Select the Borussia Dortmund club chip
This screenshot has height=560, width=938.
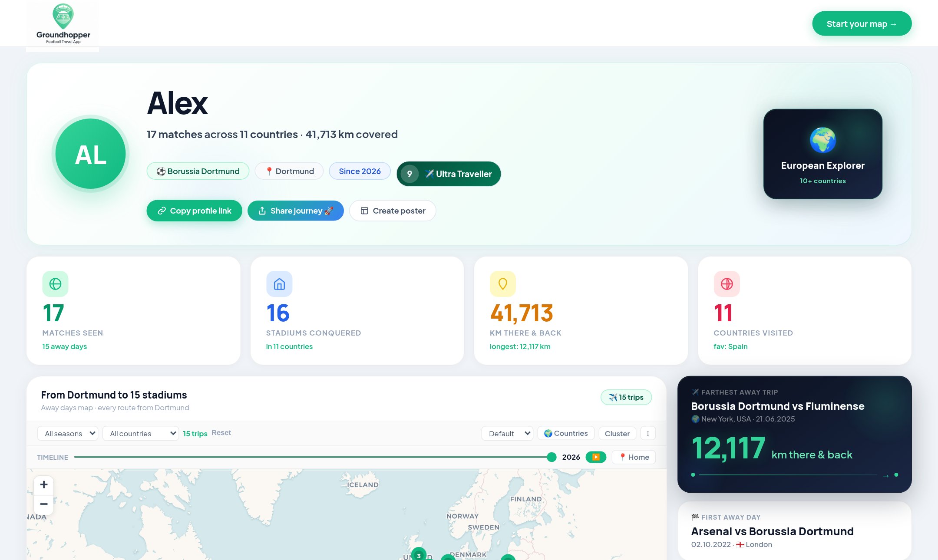pos(198,171)
